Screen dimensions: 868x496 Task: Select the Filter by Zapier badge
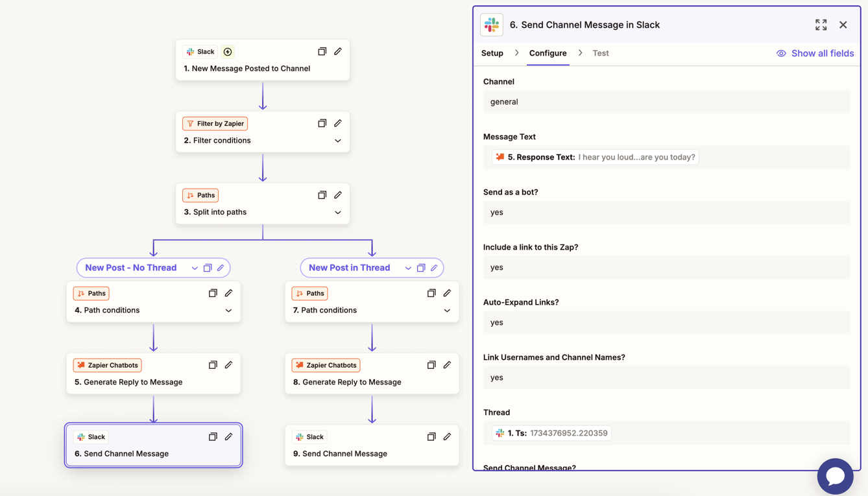215,123
